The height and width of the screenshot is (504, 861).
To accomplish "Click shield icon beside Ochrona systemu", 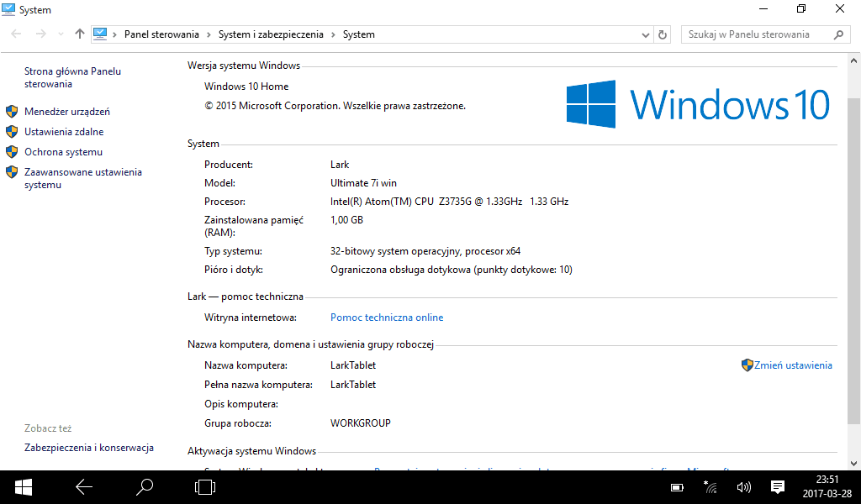I will [12, 152].
